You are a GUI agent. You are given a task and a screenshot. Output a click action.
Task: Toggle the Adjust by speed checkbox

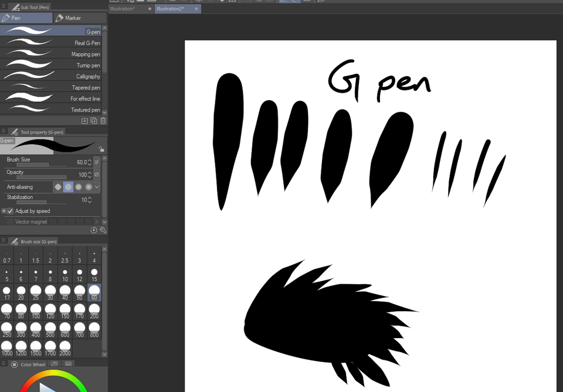[x=11, y=211]
